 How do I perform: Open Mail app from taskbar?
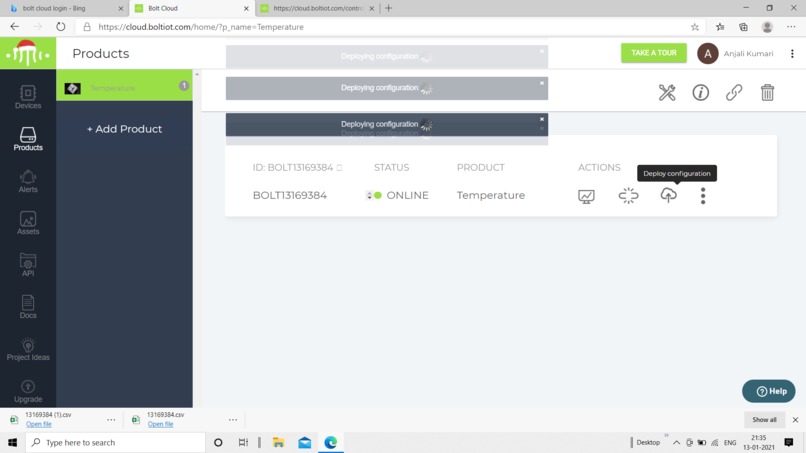click(304, 442)
